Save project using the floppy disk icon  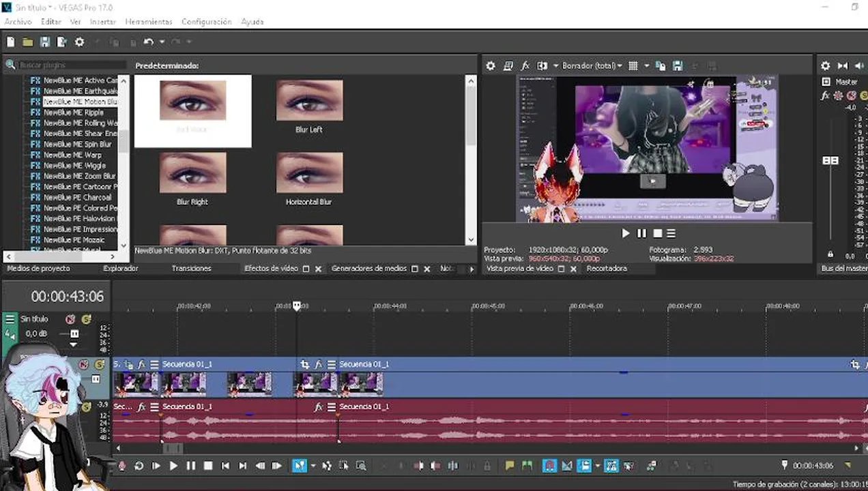pyautogui.click(x=44, y=42)
